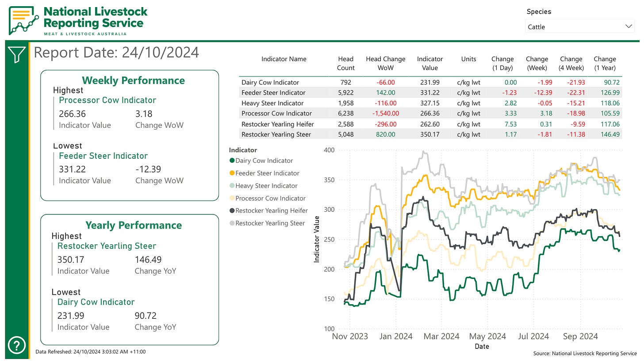644x363 pixels.
Task: Select Feeder Steer Indicator legend dot
Action: pos(232,173)
